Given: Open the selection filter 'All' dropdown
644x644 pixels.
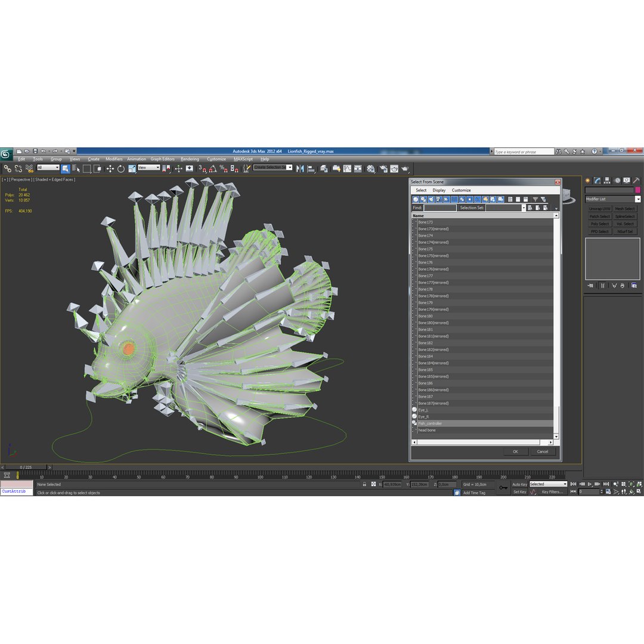Looking at the screenshot, I should [48, 168].
